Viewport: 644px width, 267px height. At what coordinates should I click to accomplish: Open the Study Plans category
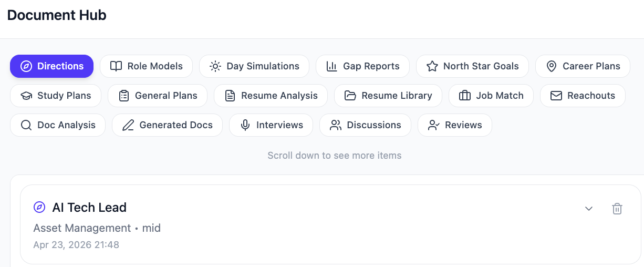click(56, 96)
